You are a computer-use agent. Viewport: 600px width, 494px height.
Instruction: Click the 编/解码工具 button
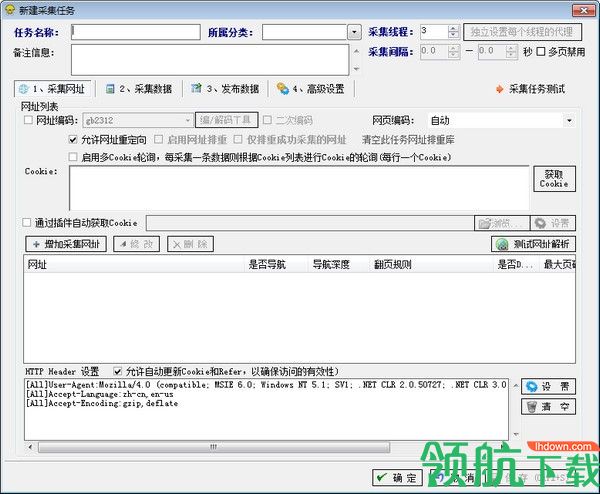pos(227,120)
